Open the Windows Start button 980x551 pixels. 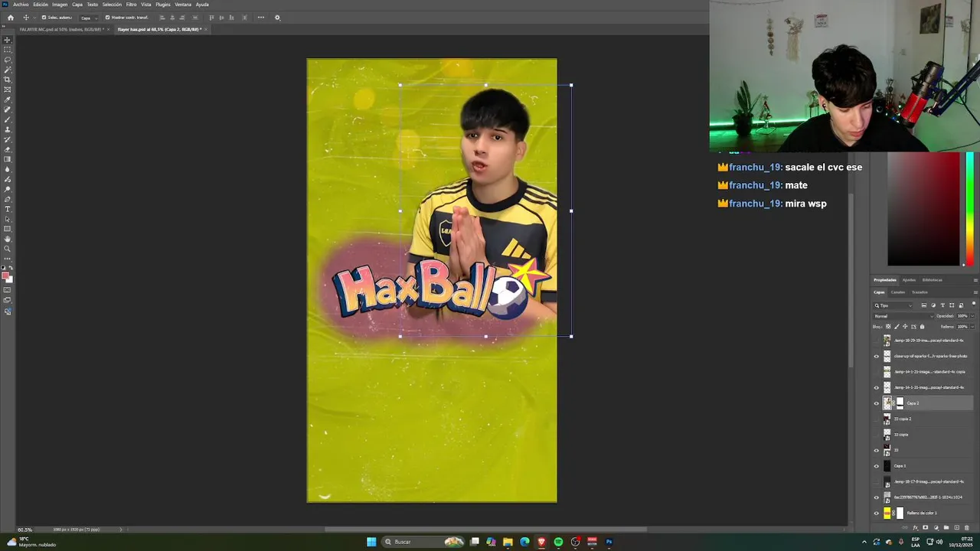pyautogui.click(x=371, y=542)
